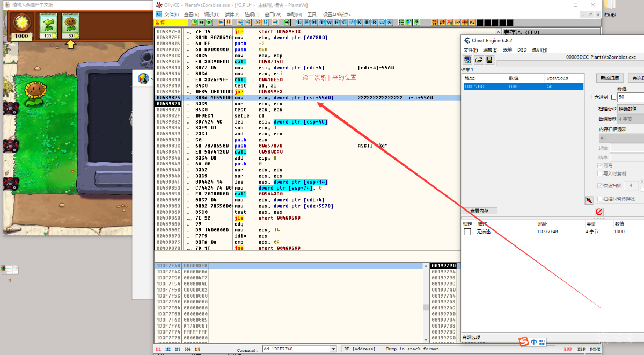Close debugged program via X toolbar icon

(209, 23)
